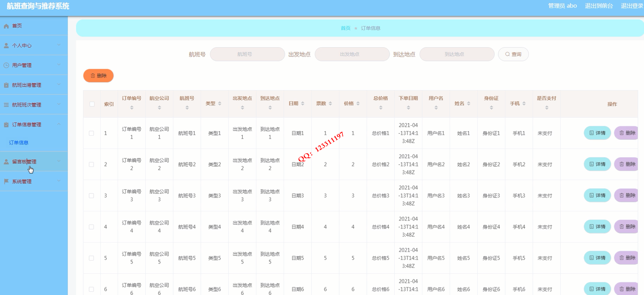644x295 pixels.
Task: Click the home icon beside 首页
Action: (6, 26)
